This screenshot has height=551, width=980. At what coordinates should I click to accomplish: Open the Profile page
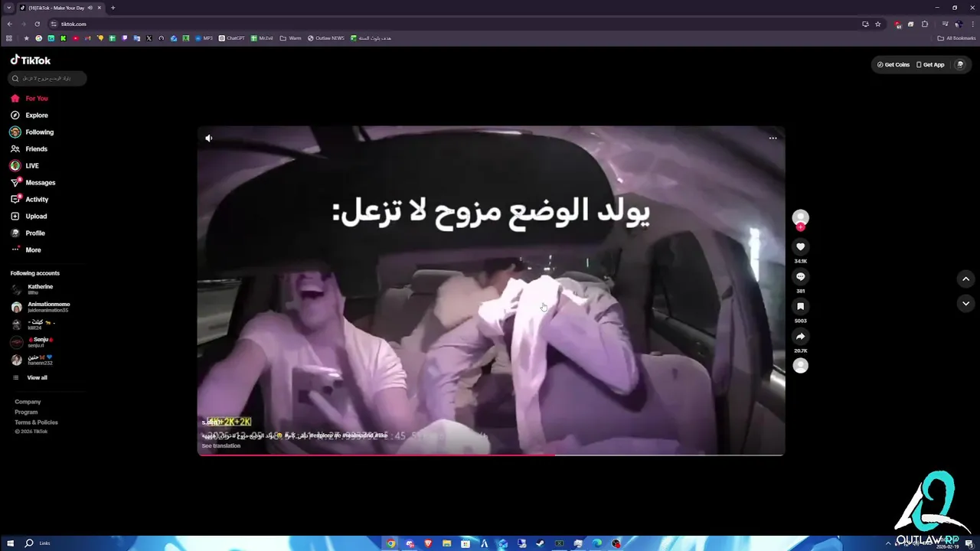pyautogui.click(x=28, y=233)
